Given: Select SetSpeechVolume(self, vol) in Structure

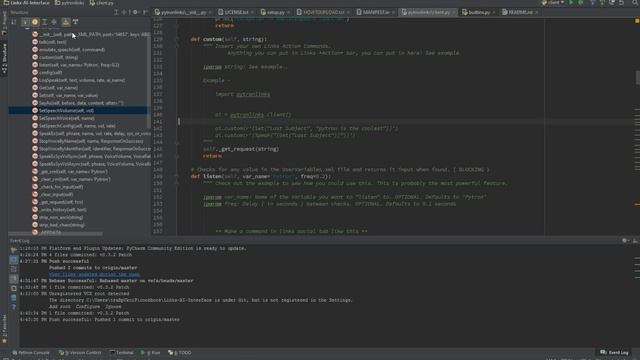Looking at the screenshot, I should pos(78,111).
